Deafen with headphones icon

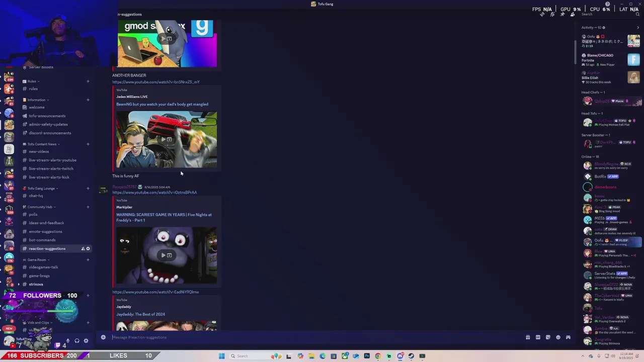click(x=77, y=341)
